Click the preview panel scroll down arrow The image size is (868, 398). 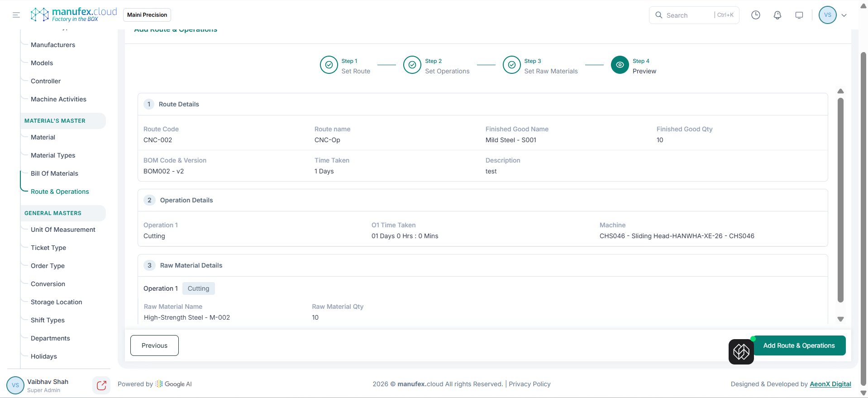pos(840,319)
